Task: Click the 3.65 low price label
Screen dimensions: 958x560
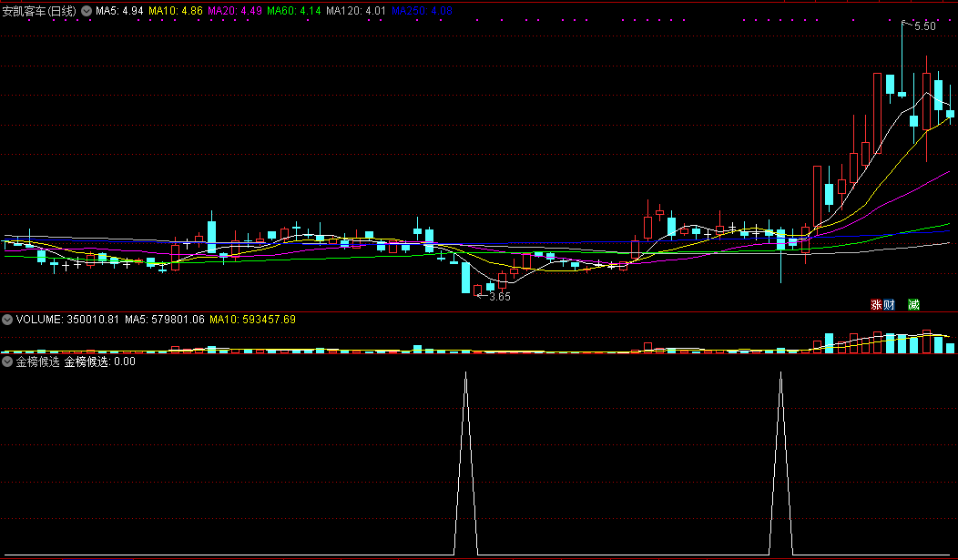Action: point(500,297)
